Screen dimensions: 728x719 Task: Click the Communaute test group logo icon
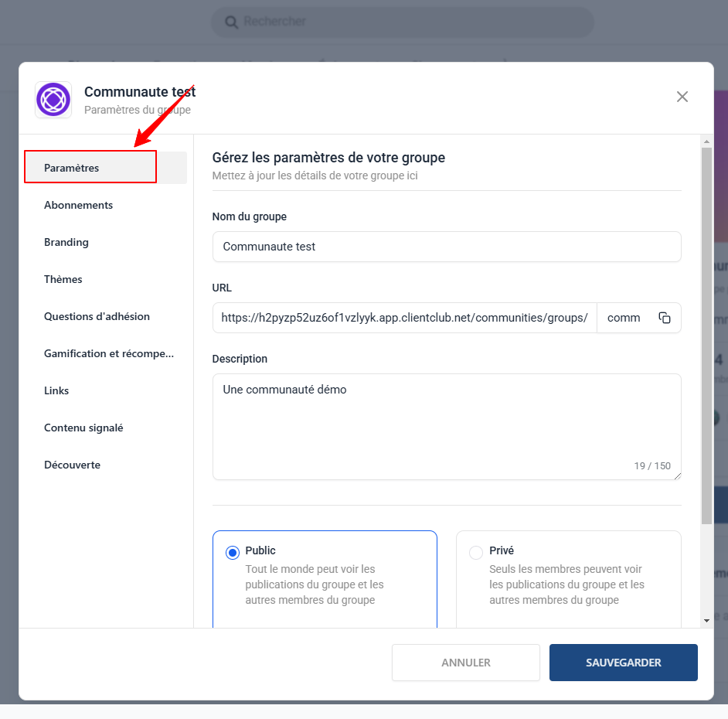[53, 100]
